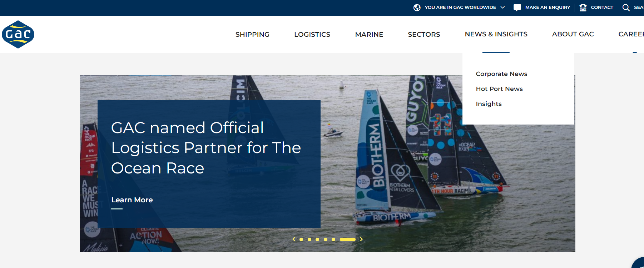Open the About GAC menu

(x=573, y=34)
